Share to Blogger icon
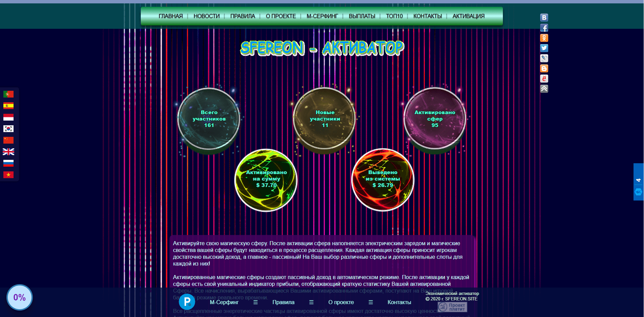 [544, 68]
